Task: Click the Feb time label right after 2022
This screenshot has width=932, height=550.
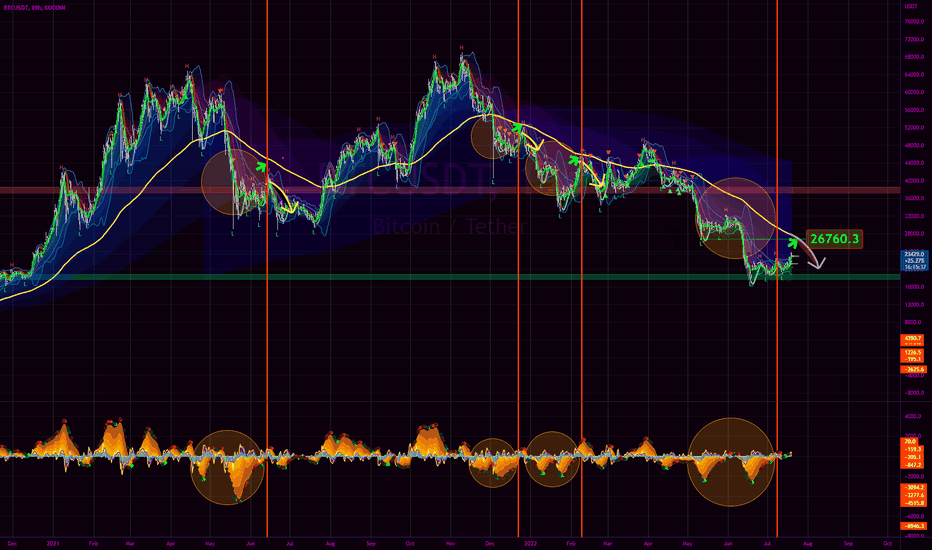Action: [x=571, y=543]
